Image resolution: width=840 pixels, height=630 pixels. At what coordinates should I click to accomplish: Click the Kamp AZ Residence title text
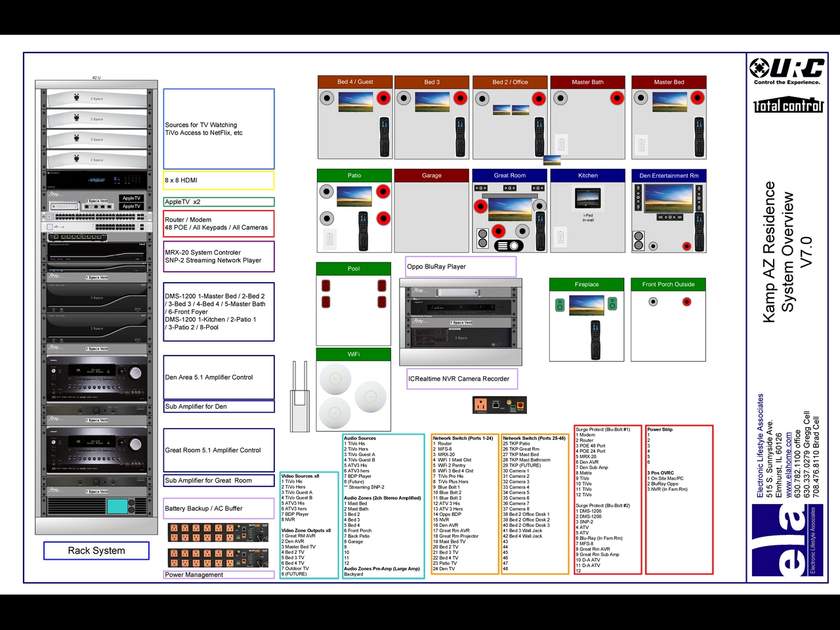[769, 252]
